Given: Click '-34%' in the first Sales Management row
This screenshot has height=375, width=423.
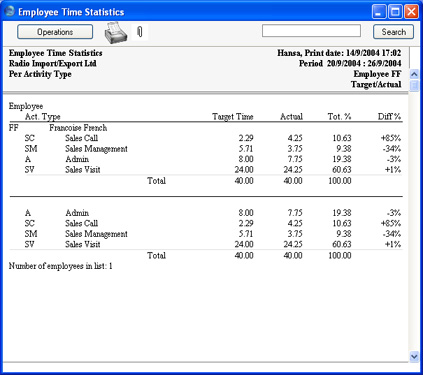Looking at the screenshot, I should (392, 149).
